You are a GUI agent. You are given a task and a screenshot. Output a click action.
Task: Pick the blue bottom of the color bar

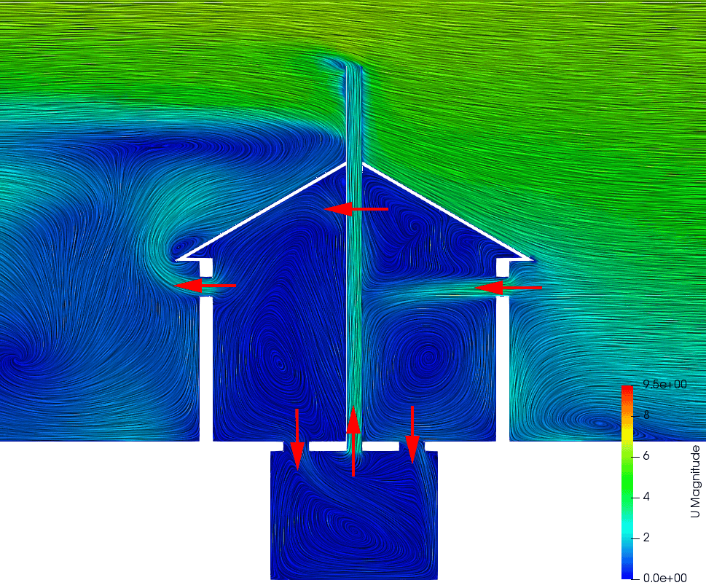click(x=627, y=573)
